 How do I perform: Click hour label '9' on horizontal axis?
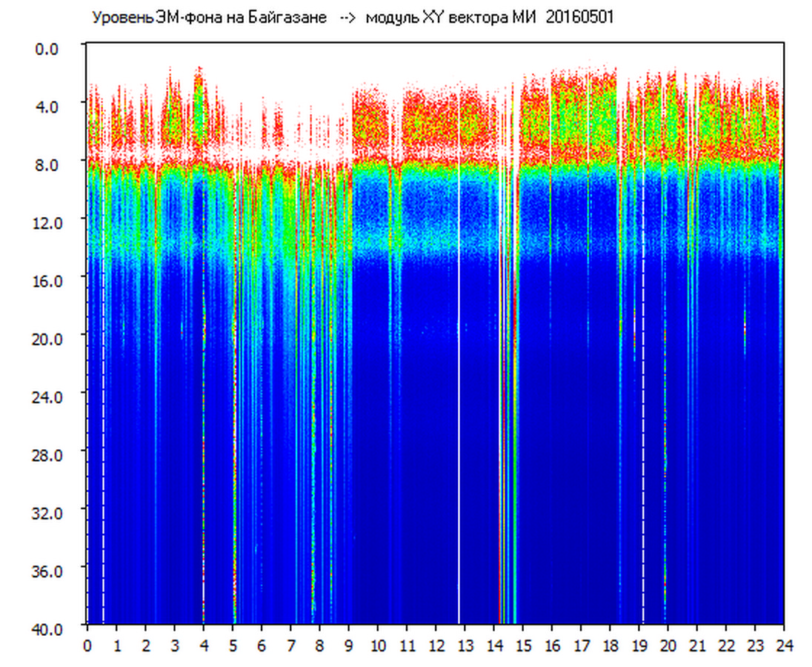[x=349, y=646]
